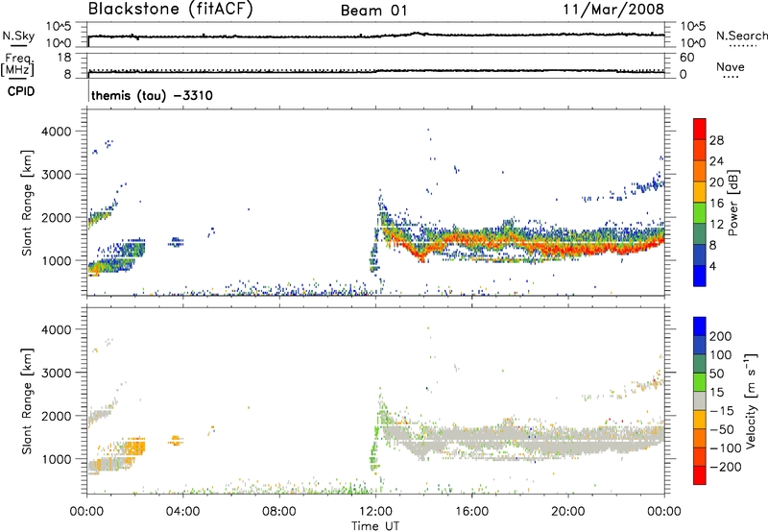Viewport: 768px width, 532px height.
Task: Select the '200' tick on Velocity colorbar
Action: click(721, 336)
